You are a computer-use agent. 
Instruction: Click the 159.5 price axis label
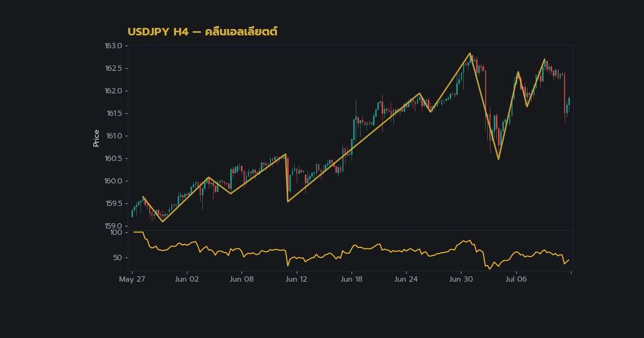click(x=113, y=203)
